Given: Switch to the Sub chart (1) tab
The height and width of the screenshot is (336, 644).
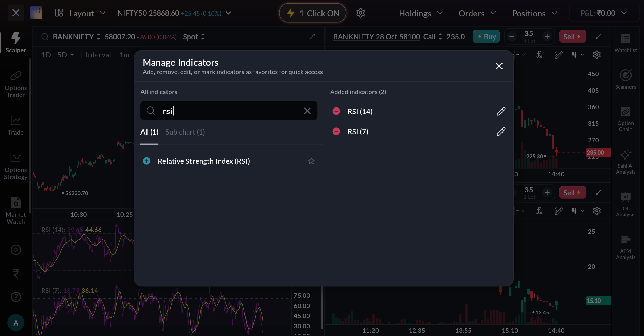Looking at the screenshot, I should (x=185, y=132).
